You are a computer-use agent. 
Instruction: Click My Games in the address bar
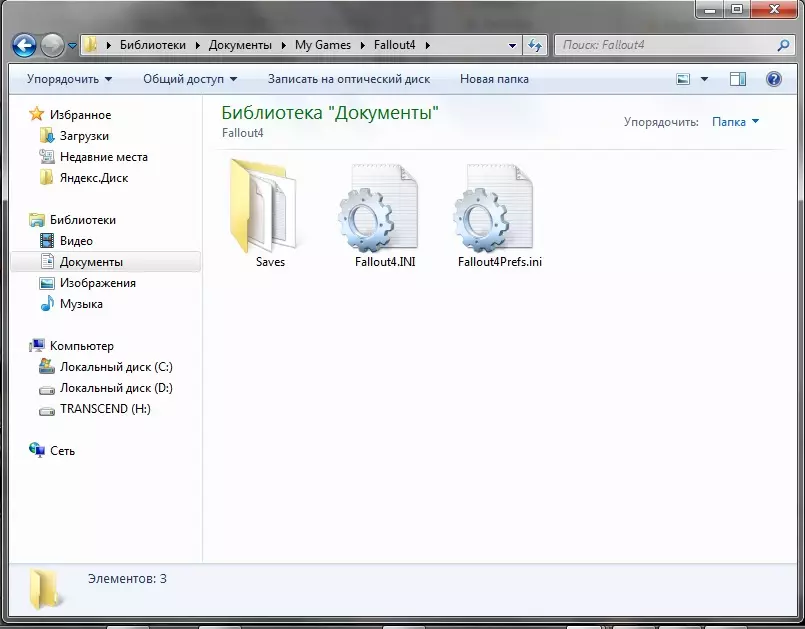(x=323, y=45)
